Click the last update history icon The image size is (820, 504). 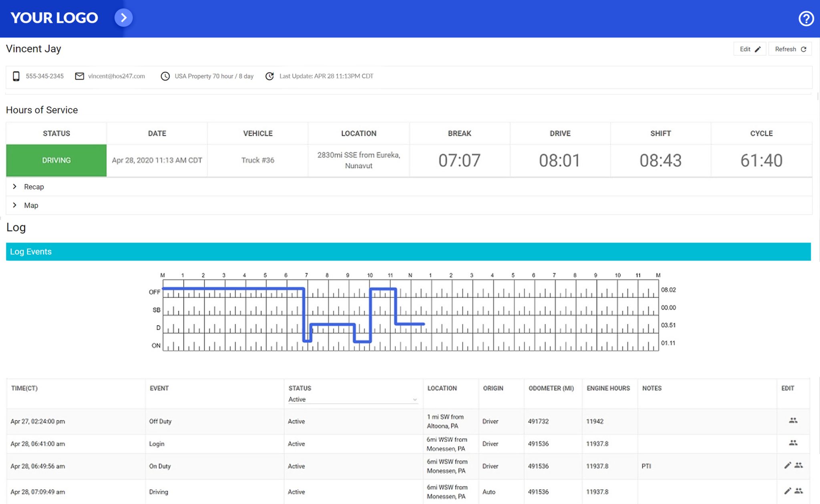click(270, 76)
